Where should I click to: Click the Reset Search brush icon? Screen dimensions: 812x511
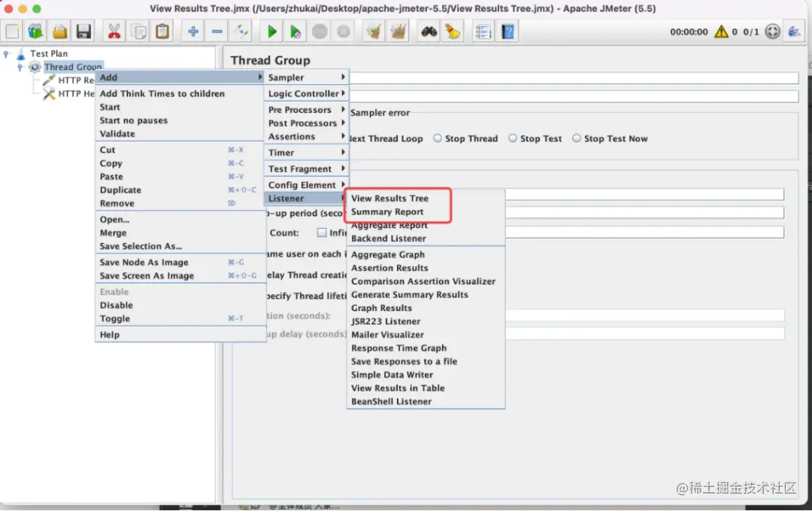tap(453, 32)
